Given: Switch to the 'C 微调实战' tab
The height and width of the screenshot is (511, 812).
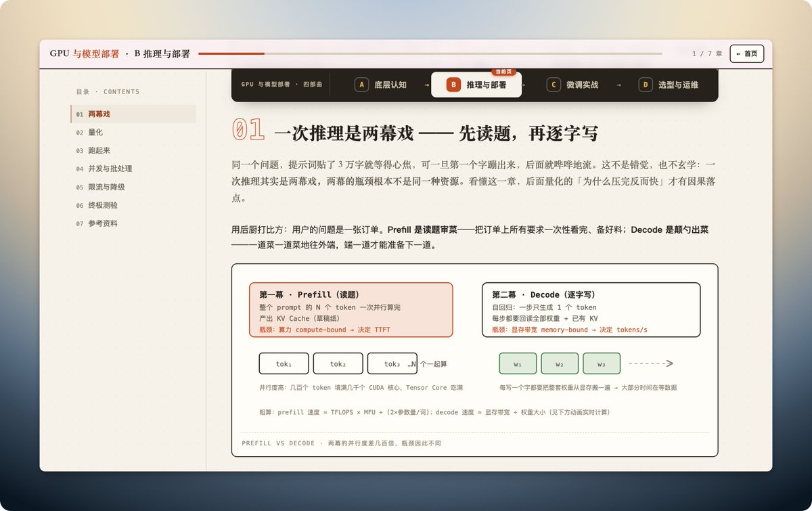Looking at the screenshot, I should click(x=573, y=85).
